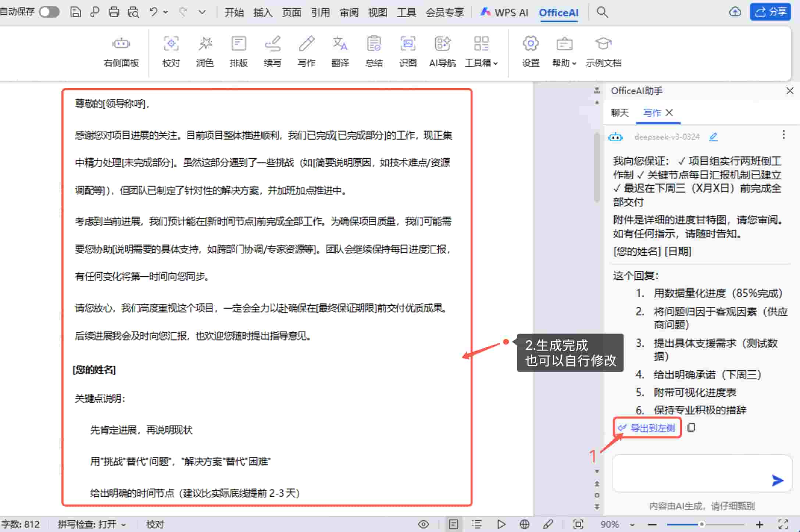Open the 润色 polishing tool

point(205,51)
